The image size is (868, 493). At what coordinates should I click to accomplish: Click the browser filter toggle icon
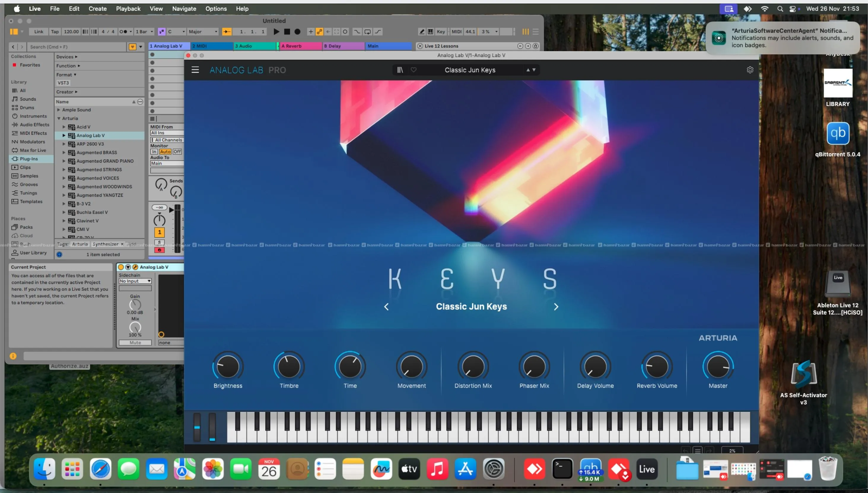[x=132, y=47]
